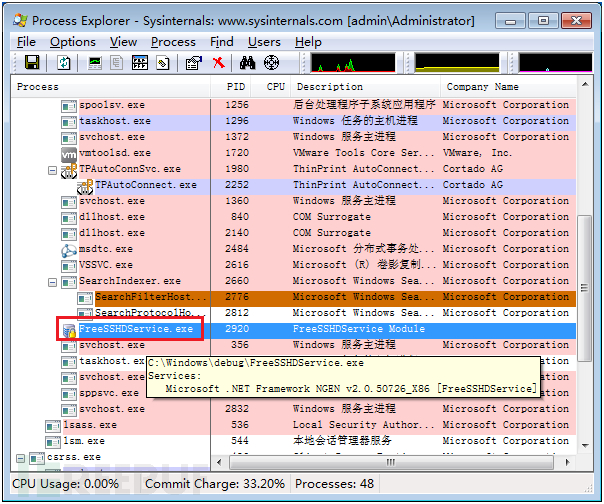
Task: Click 'CPU Usage: 0.00%' in status bar
Action: pyautogui.click(x=65, y=484)
